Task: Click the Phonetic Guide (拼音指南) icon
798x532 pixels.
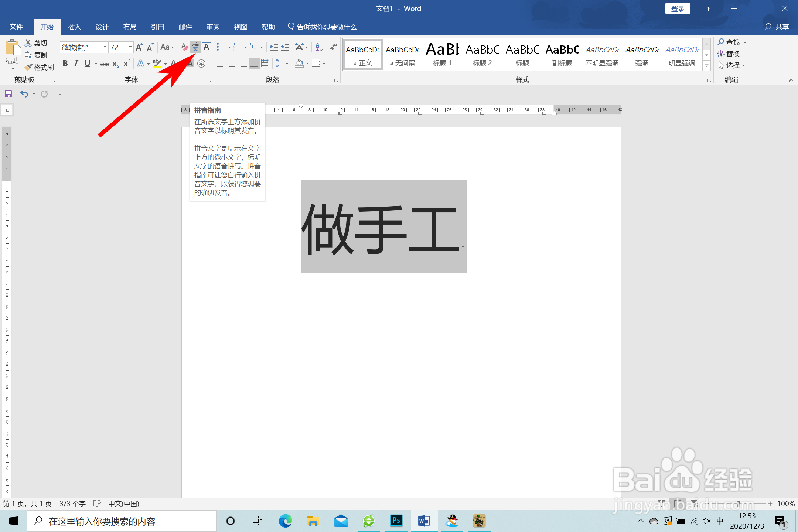Action: coord(195,47)
